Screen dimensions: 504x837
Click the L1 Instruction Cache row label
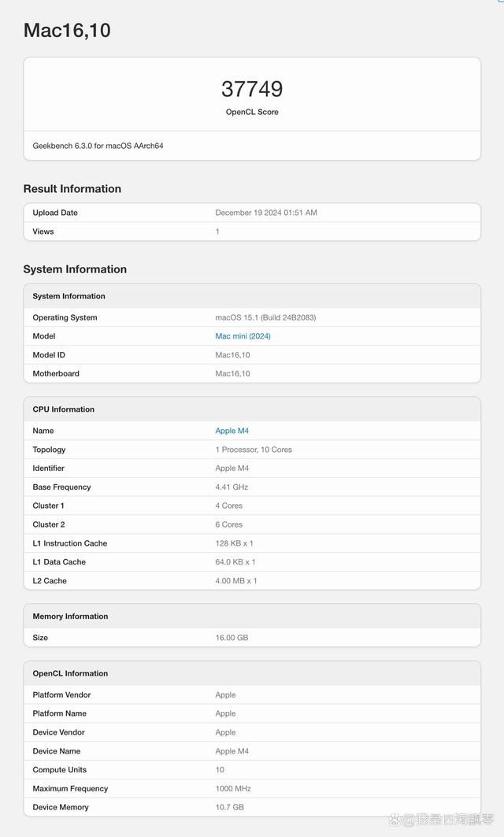(x=70, y=543)
